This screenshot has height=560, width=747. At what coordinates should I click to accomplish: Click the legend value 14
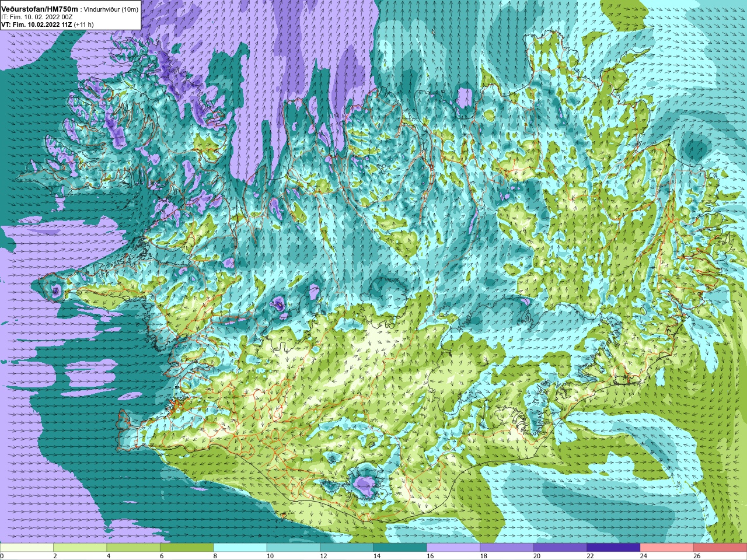point(377,556)
